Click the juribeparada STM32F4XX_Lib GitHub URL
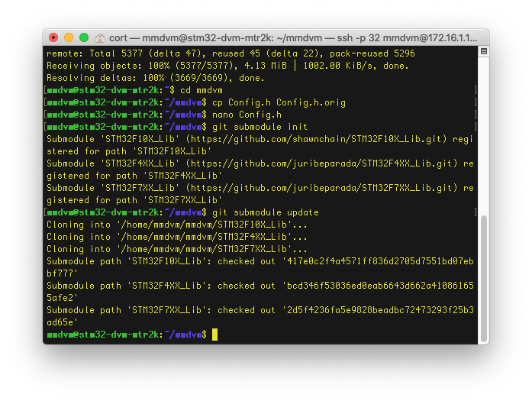Viewport: 532px width, 401px height. (x=321, y=163)
